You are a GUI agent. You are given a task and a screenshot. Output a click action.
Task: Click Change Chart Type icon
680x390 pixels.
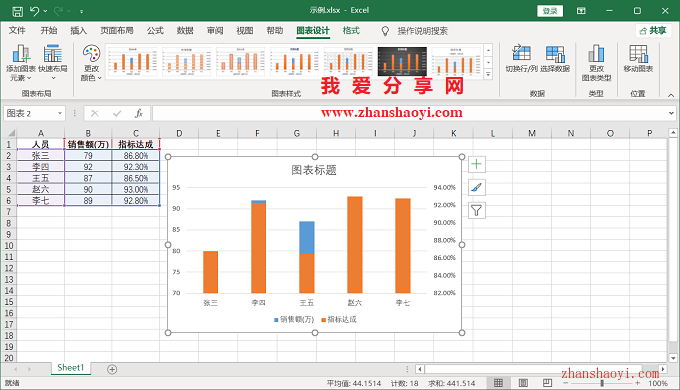pos(596,53)
